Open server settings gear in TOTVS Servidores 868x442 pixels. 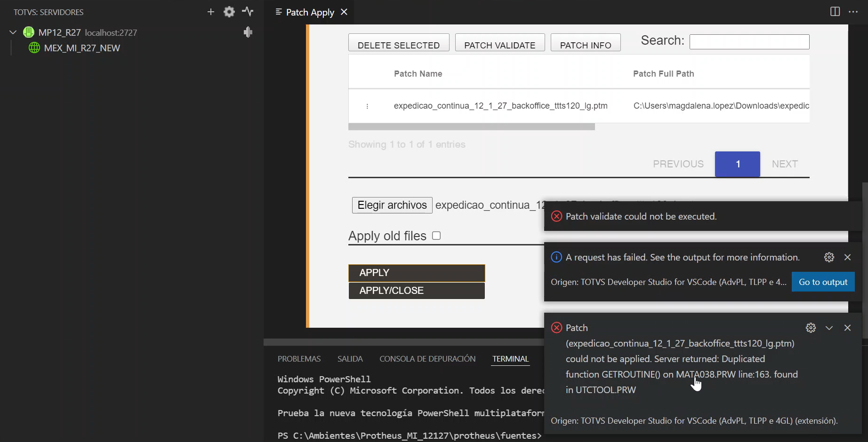229,12
